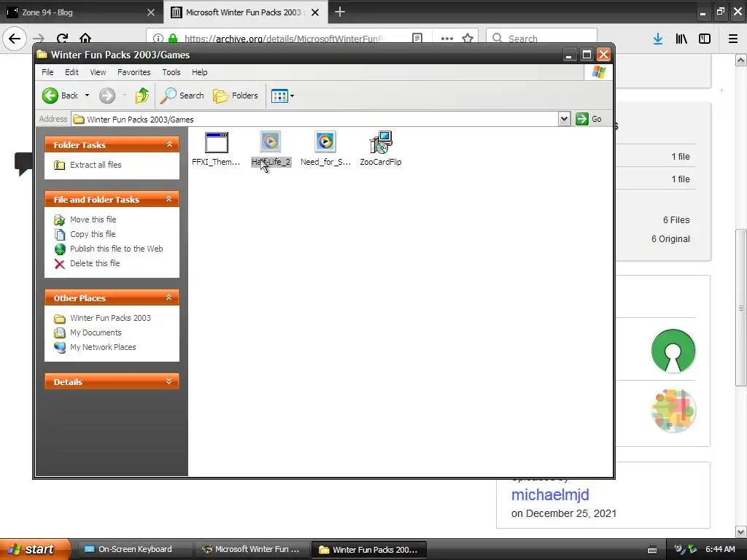Expand the Details panel
Viewport: 747px width, 560px height.
169,381
